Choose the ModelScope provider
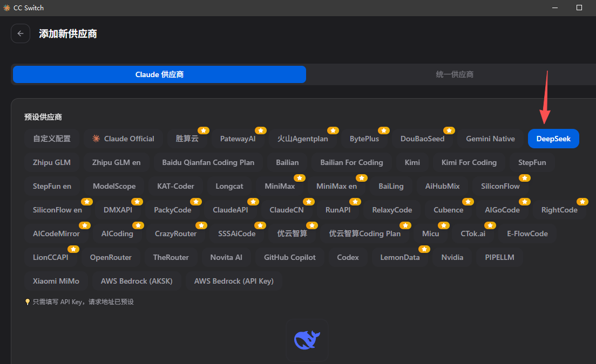 114,186
